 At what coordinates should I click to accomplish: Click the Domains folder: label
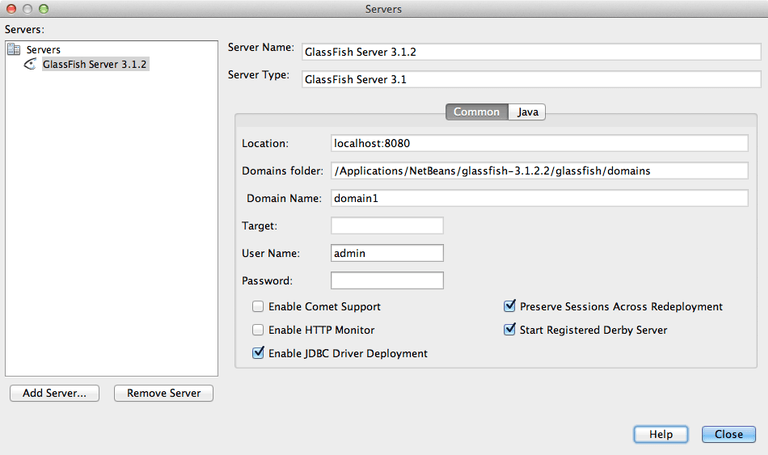point(282,171)
